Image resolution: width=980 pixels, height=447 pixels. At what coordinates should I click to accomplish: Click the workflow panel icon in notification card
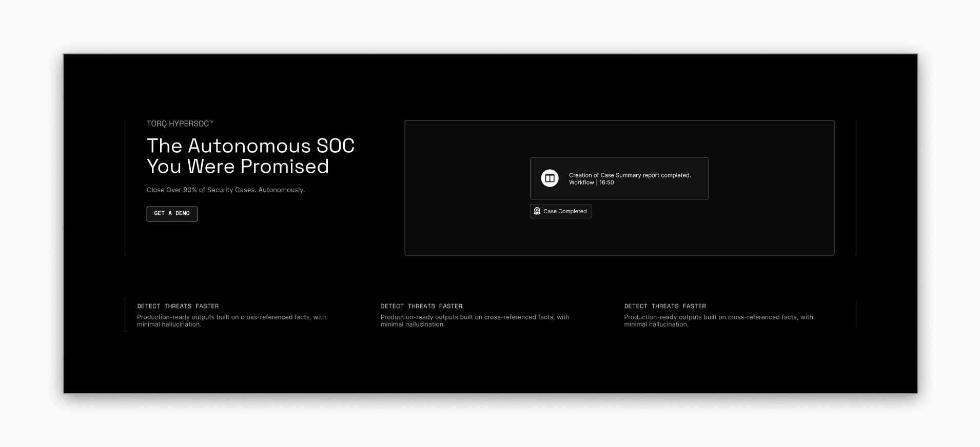tap(550, 178)
